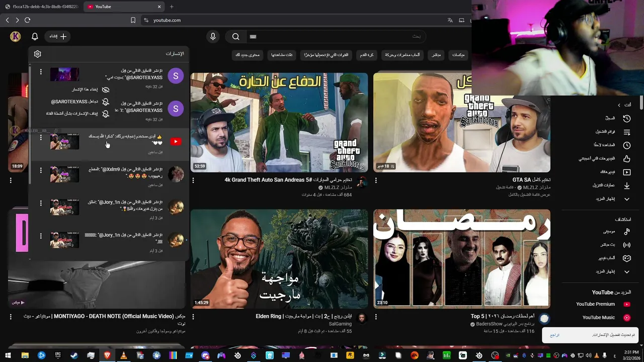Image resolution: width=644 pixels, height=362 pixels.
Task: Click the translate page icon in address bar
Action: (450, 20)
